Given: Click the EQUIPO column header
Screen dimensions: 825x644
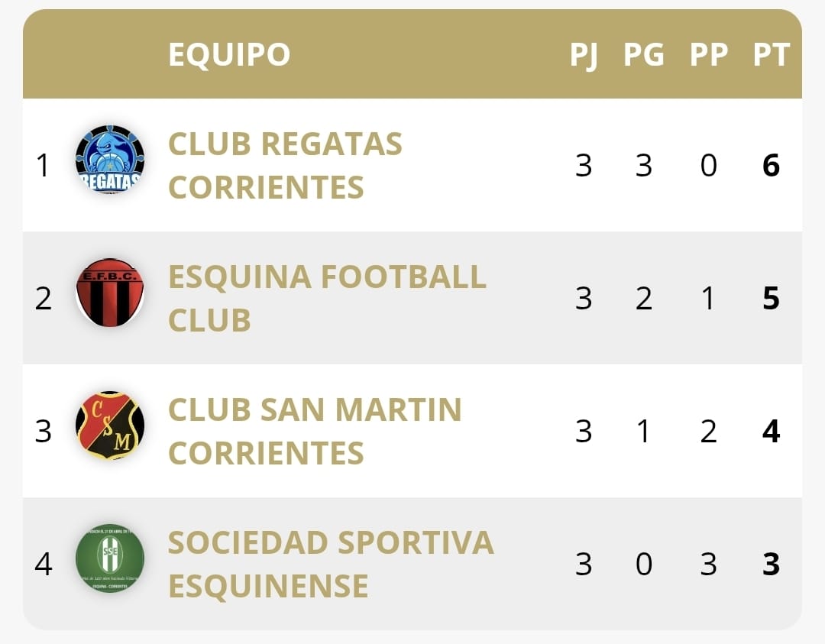Looking at the screenshot, I should [229, 55].
